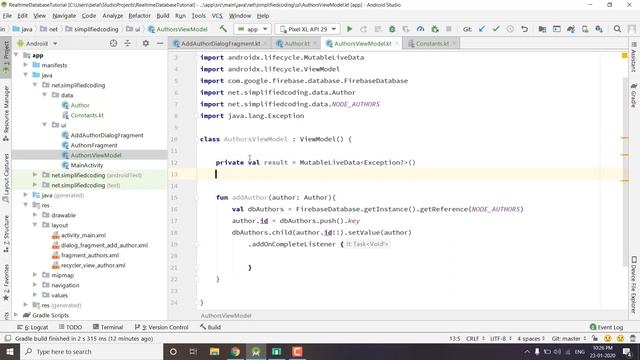Open Android Studio from Windows taskbar
640x360 pixels.
click(256, 351)
